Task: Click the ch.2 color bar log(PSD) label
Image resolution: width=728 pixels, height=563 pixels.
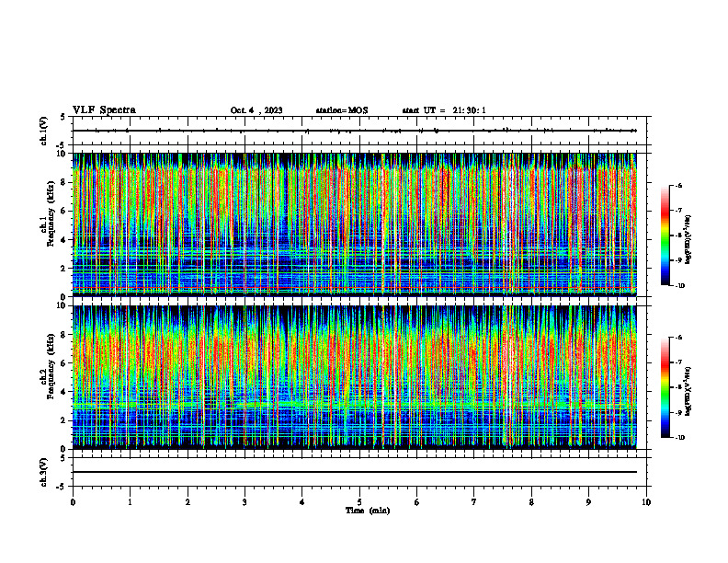Action: [688, 391]
